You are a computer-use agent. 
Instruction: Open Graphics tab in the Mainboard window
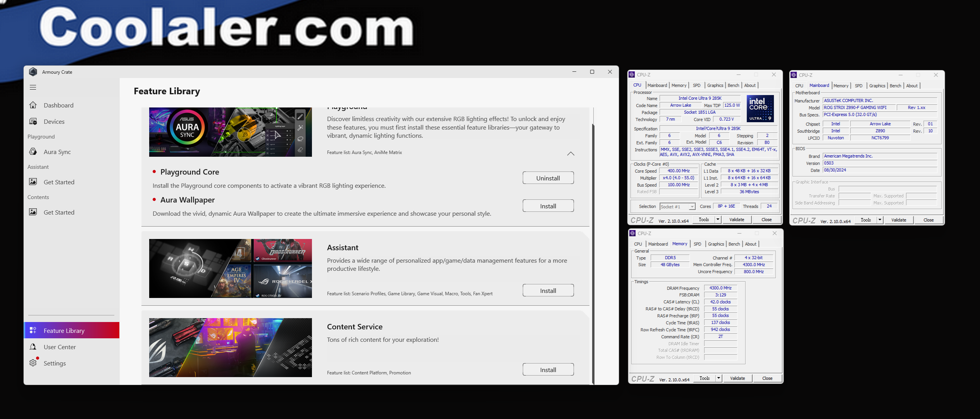pos(877,86)
